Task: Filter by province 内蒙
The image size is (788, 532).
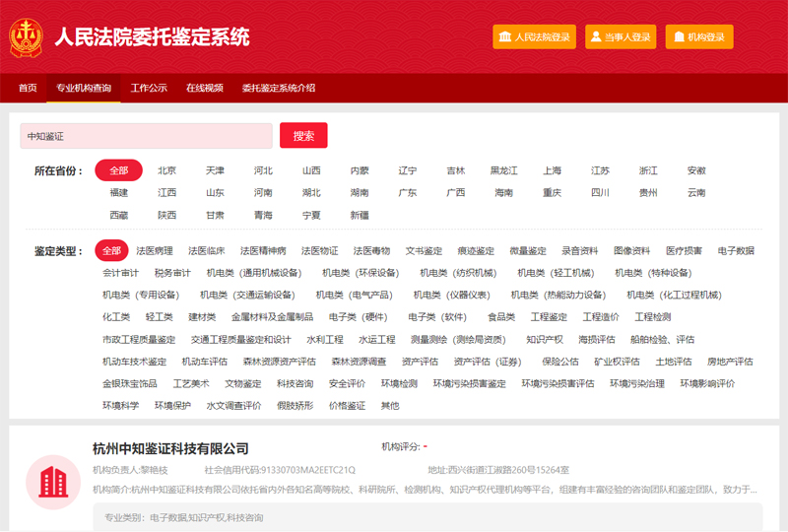Action: pos(360,170)
